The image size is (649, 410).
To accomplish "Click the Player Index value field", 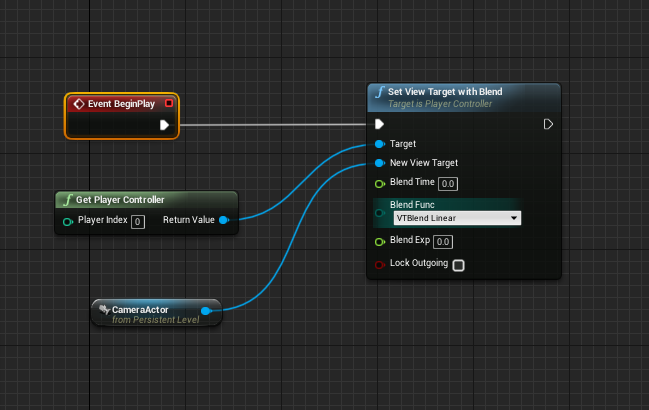I will pyautogui.click(x=138, y=221).
